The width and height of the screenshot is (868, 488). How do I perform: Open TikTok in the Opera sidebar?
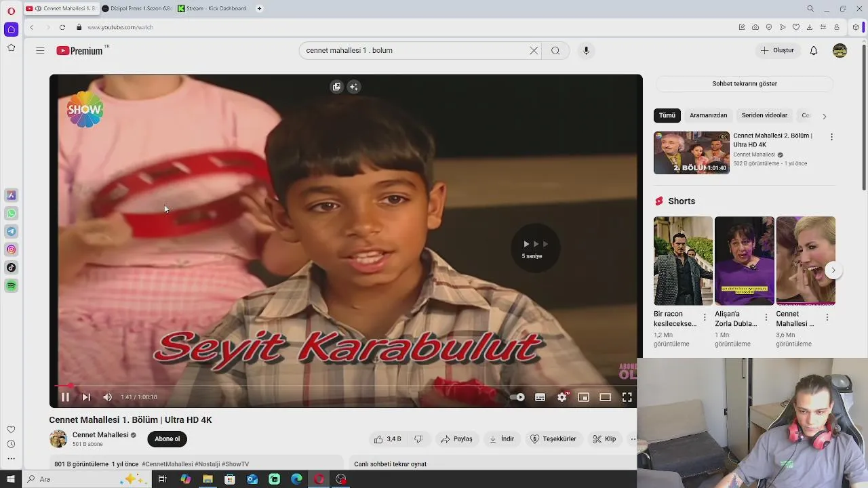(x=12, y=268)
